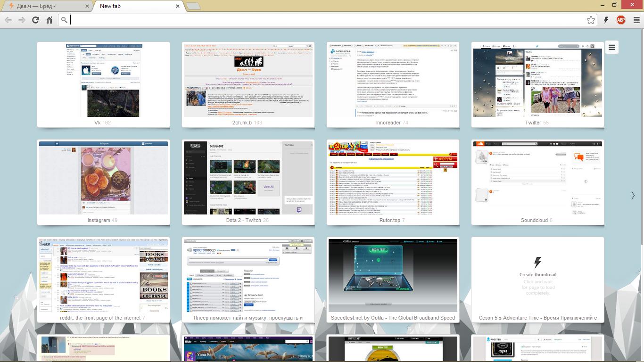Open a new browser tab
The height and width of the screenshot is (362, 644).
tap(193, 6)
